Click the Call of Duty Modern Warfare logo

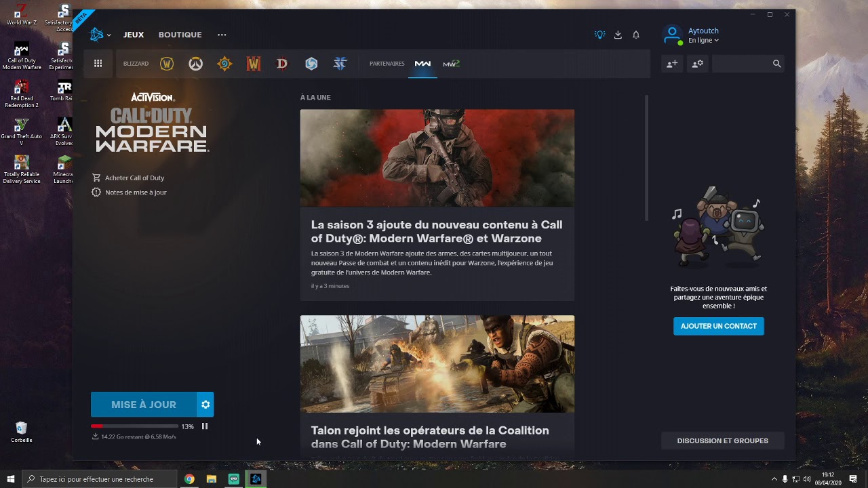(x=152, y=122)
